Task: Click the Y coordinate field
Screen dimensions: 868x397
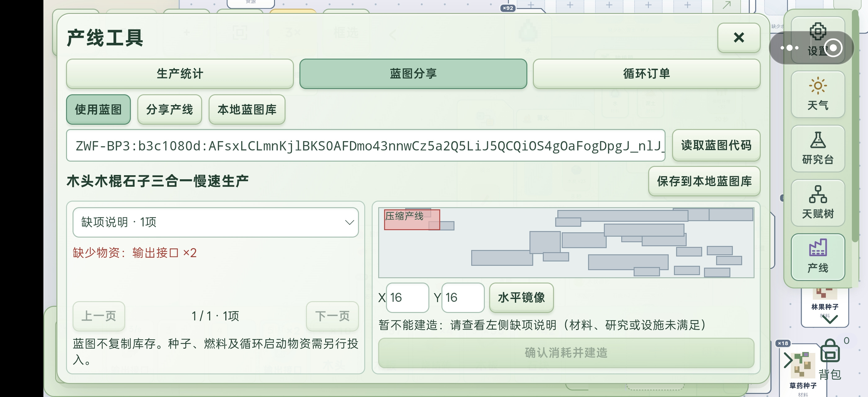Action: 463,297
